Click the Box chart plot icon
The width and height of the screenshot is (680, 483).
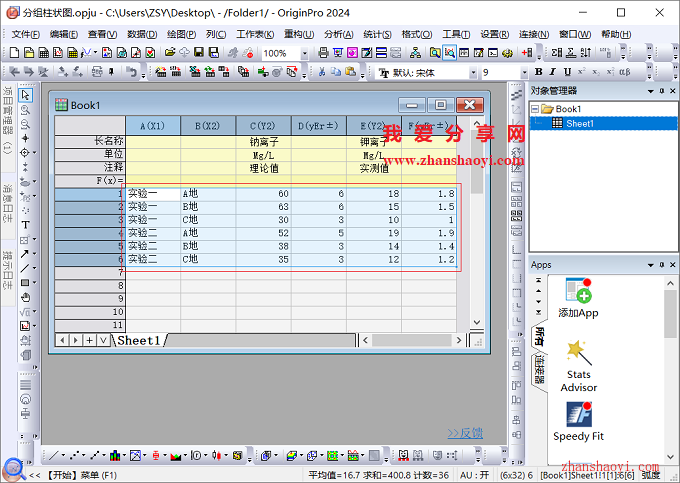(156, 455)
